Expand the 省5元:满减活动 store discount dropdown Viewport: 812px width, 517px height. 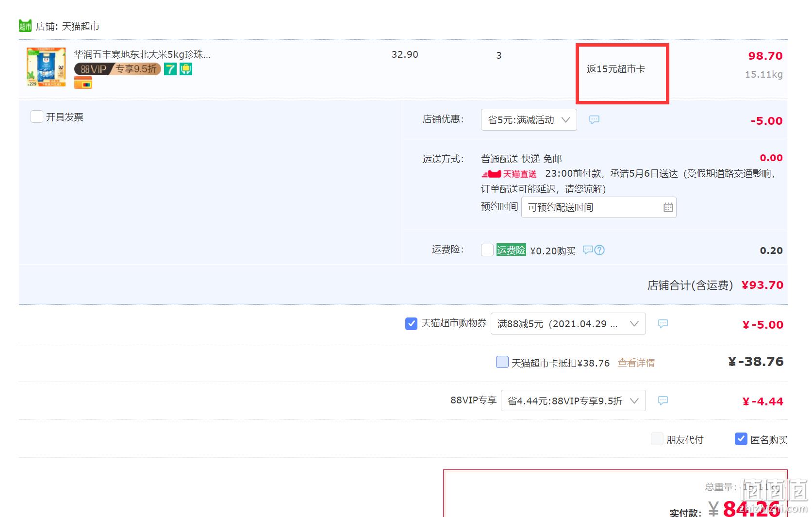(529, 119)
